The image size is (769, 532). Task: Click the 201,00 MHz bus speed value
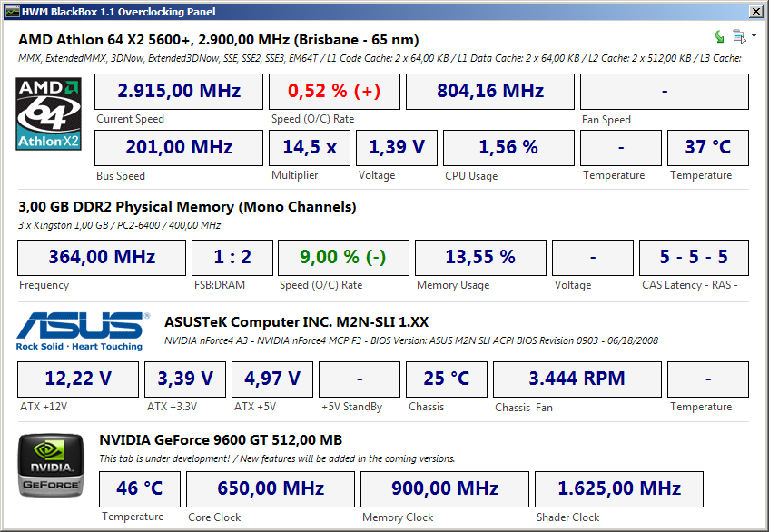(179, 148)
